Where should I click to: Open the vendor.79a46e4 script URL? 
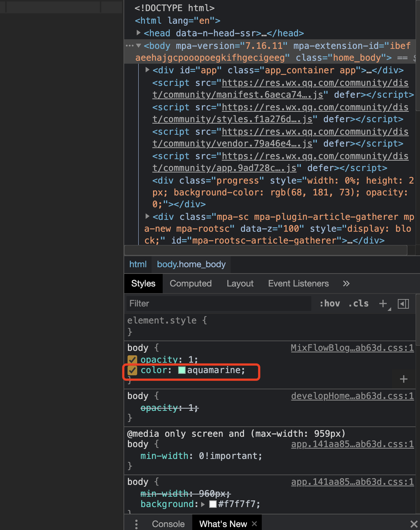[x=280, y=138]
